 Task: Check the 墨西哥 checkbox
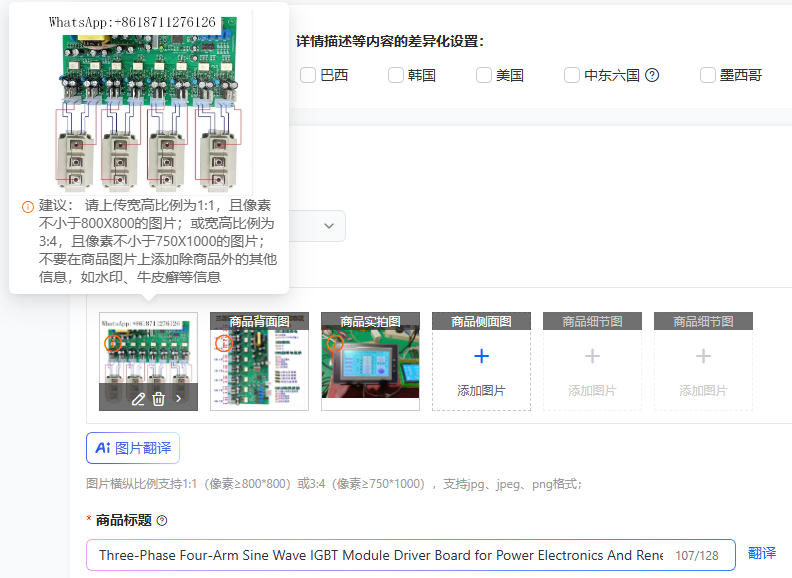point(708,75)
